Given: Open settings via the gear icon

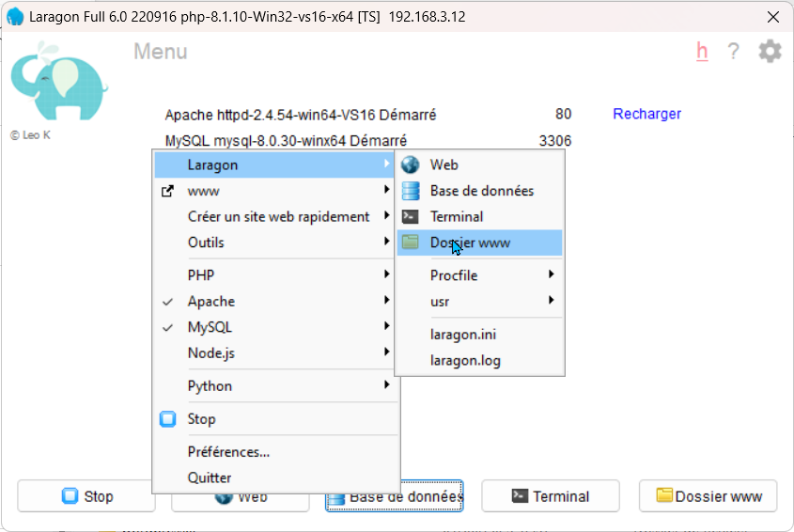Looking at the screenshot, I should pos(770,52).
